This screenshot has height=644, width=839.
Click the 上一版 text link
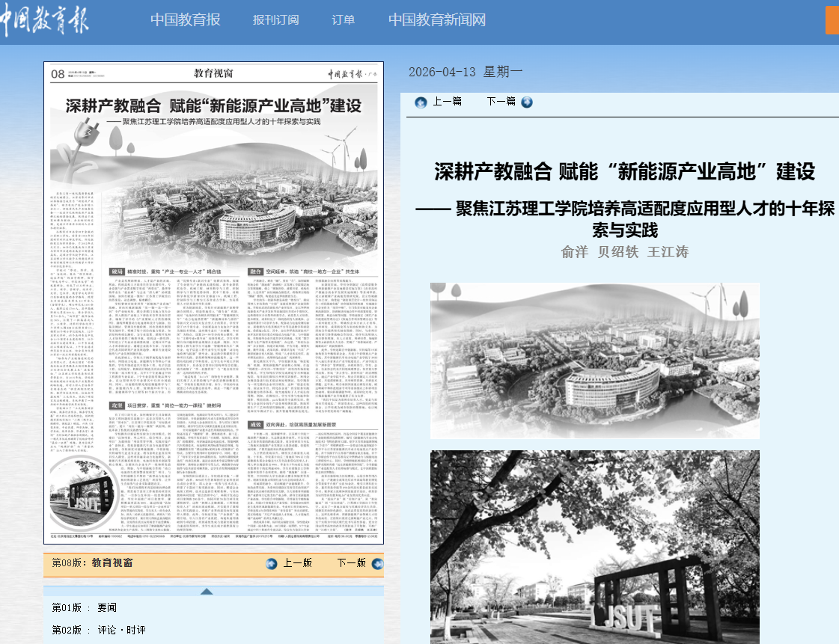point(297,563)
